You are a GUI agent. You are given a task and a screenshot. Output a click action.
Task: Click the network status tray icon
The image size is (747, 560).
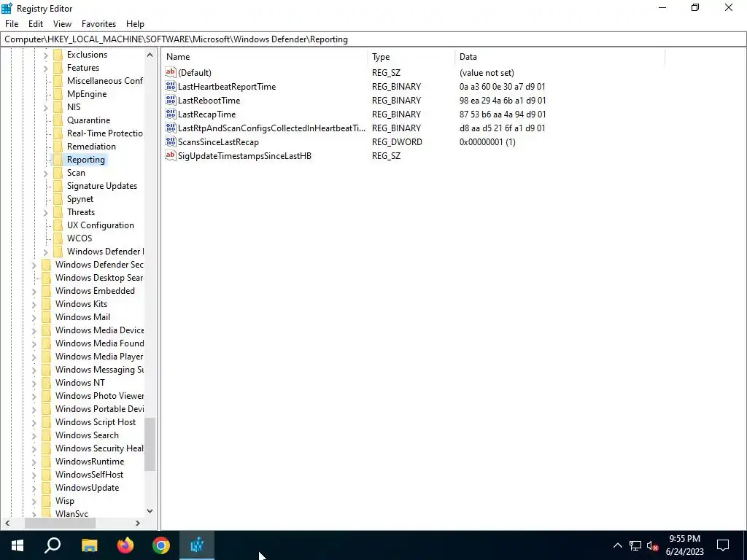coord(635,545)
